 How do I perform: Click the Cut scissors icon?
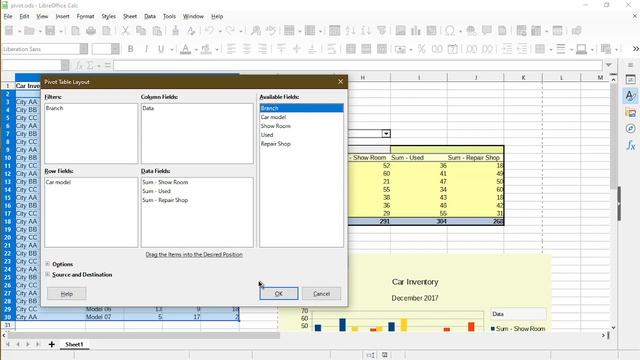coord(125,31)
